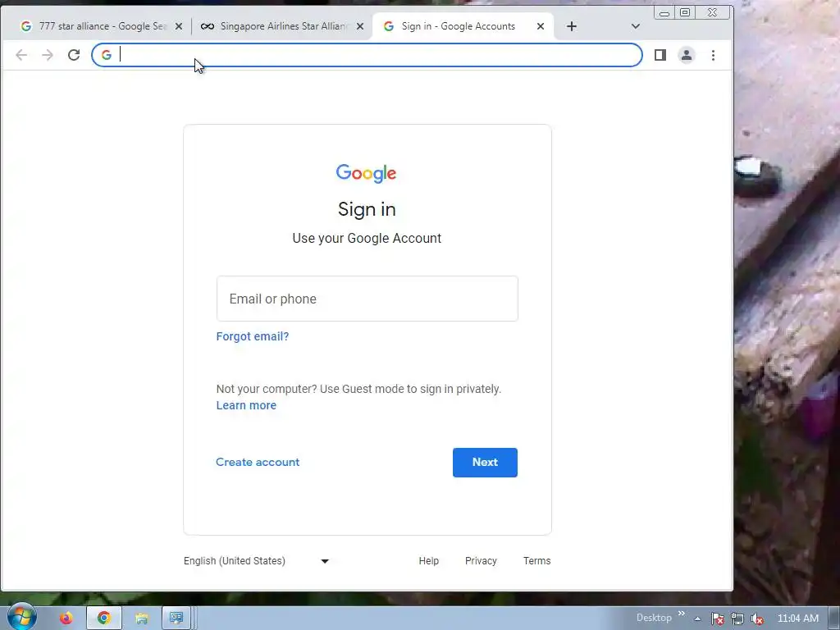Go back to the previous page
The width and height of the screenshot is (840, 630).
tap(21, 55)
